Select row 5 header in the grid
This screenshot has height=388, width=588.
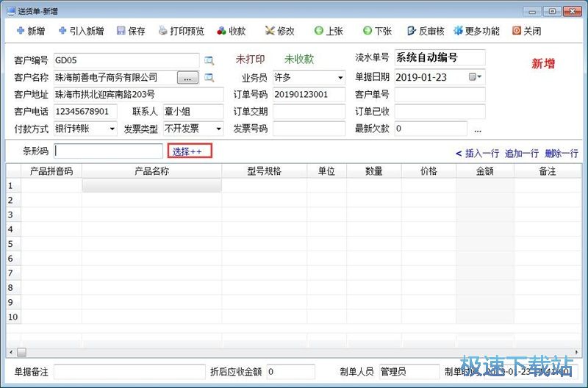13,244
